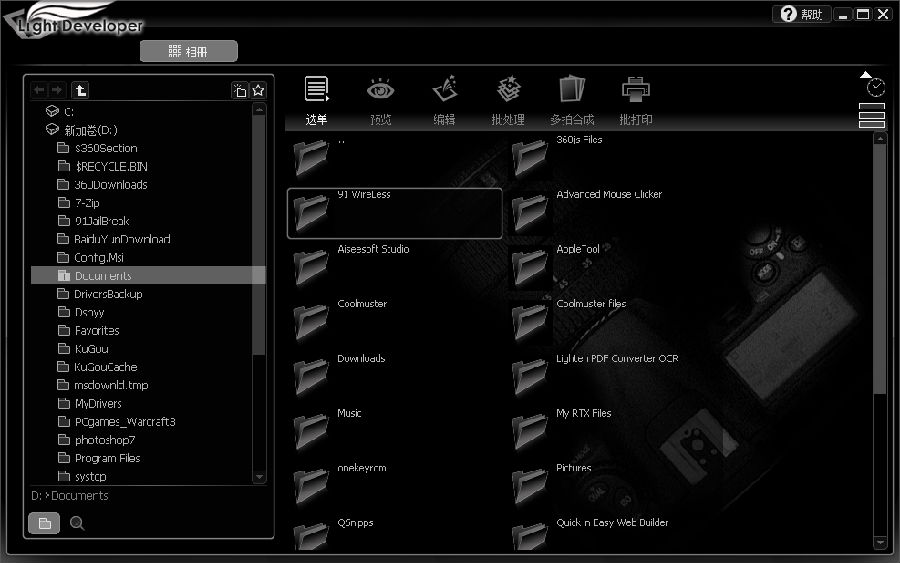
Task: Open the Music folder icon
Action: 311,431
